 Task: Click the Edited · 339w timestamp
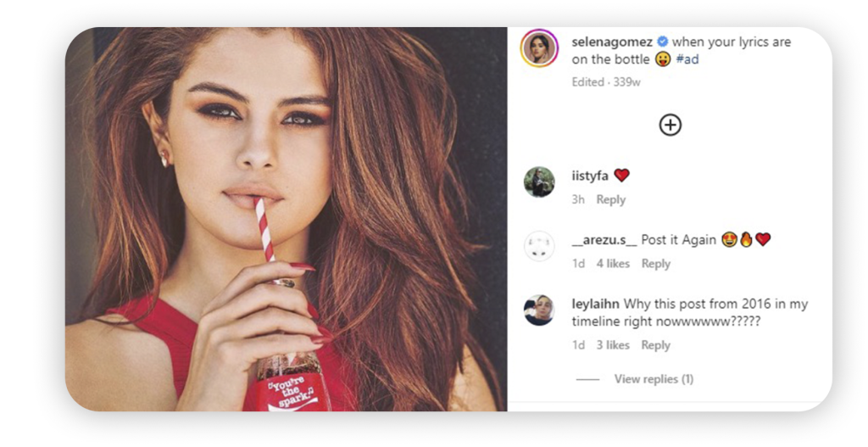coord(606,82)
